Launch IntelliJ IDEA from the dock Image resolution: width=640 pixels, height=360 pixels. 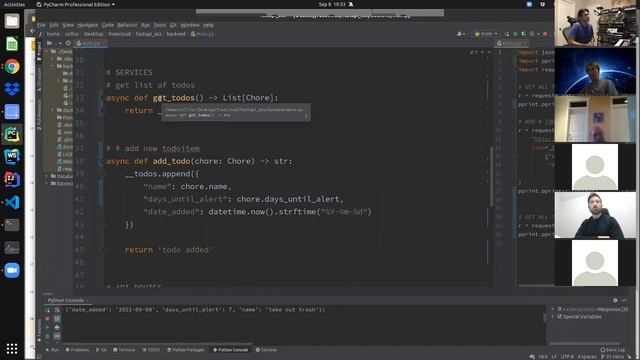(x=12, y=179)
